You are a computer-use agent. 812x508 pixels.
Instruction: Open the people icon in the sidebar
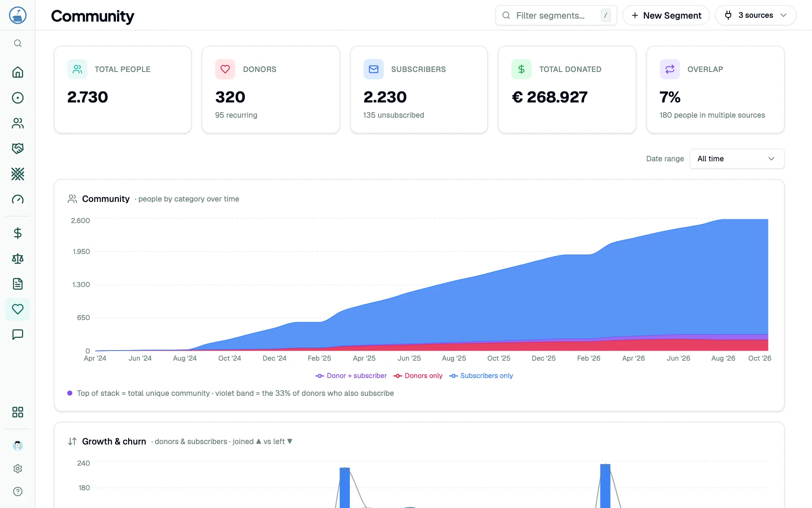pyautogui.click(x=18, y=123)
